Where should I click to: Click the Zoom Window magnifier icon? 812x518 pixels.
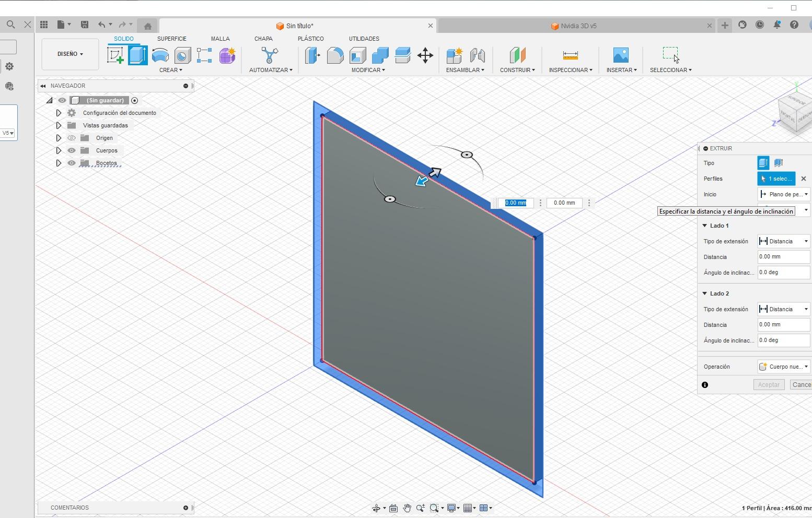click(434, 508)
